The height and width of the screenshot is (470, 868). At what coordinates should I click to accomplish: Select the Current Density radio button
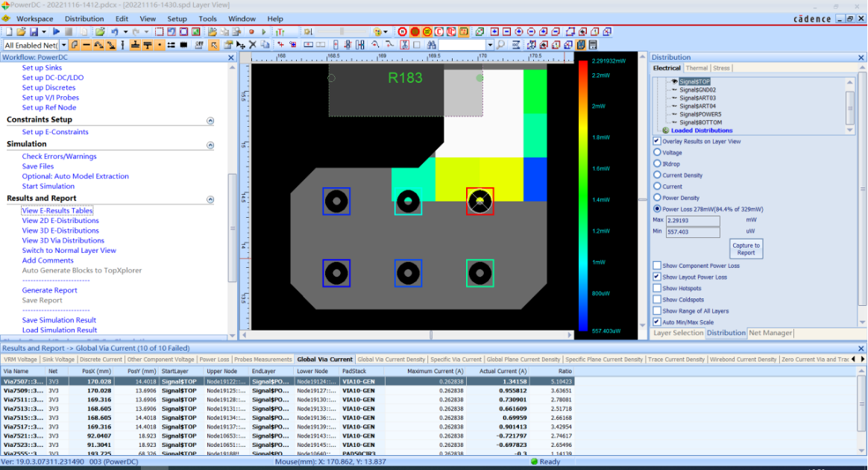point(657,175)
